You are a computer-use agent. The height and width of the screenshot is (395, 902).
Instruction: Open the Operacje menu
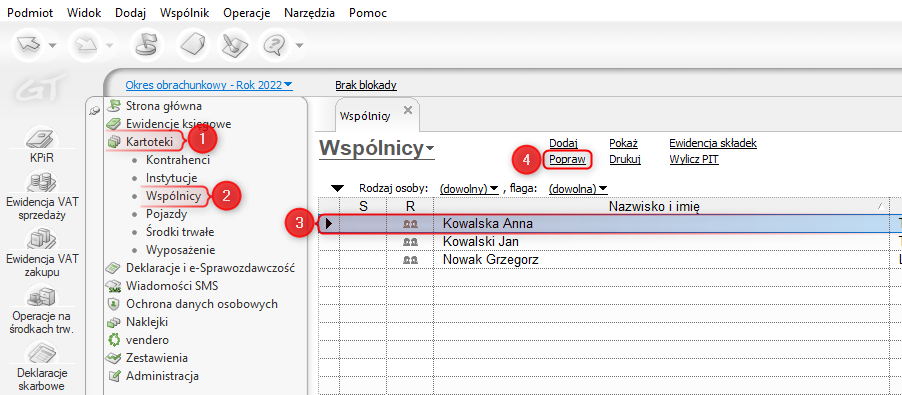pyautogui.click(x=247, y=13)
